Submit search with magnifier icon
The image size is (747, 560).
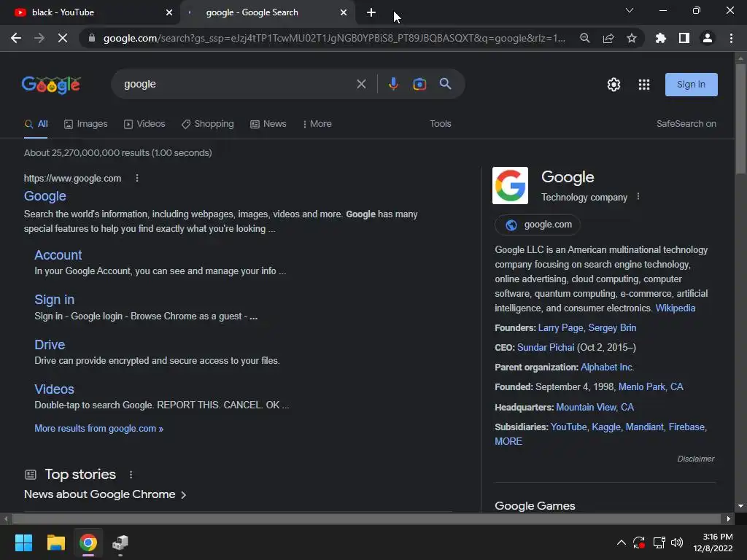[446, 85]
